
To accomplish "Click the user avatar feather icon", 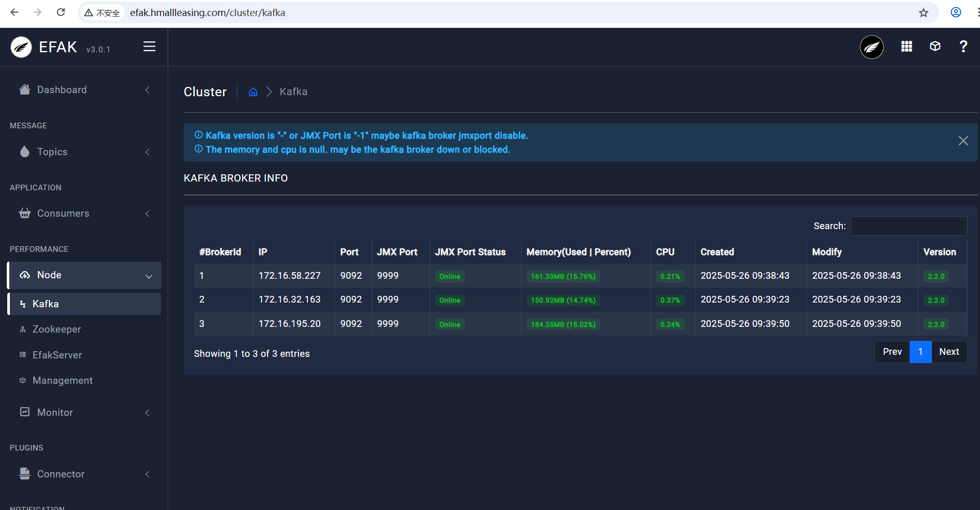I will [x=871, y=47].
